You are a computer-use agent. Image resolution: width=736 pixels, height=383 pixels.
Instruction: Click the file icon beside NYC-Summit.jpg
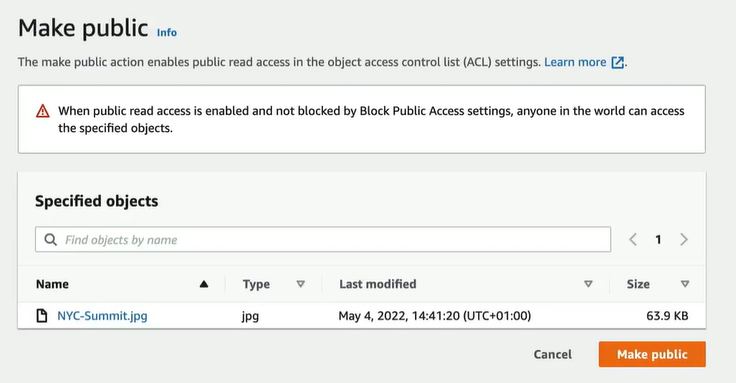[x=42, y=315]
